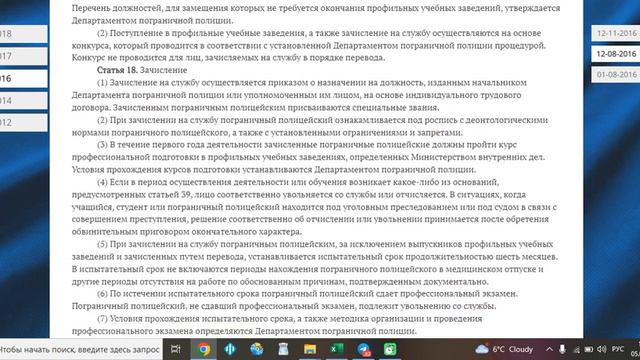Screen dimensions: 640x360
Task: Open the globe browser icon in taskbar
Action: point(257,349)
